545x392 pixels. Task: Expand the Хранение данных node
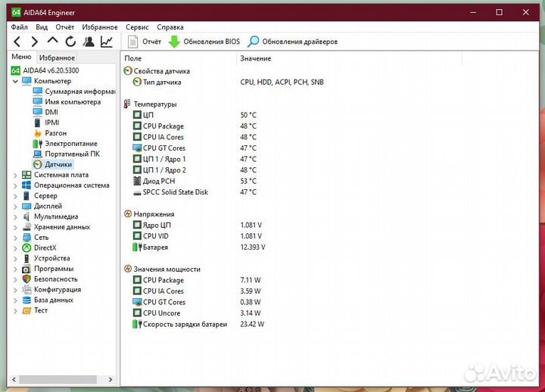[x=15, y=227]
